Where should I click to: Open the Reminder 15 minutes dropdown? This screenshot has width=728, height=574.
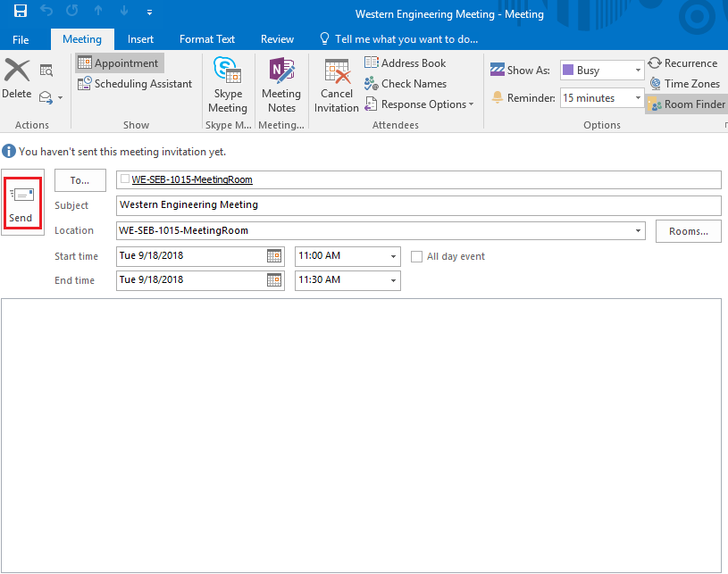click(637, 98)
